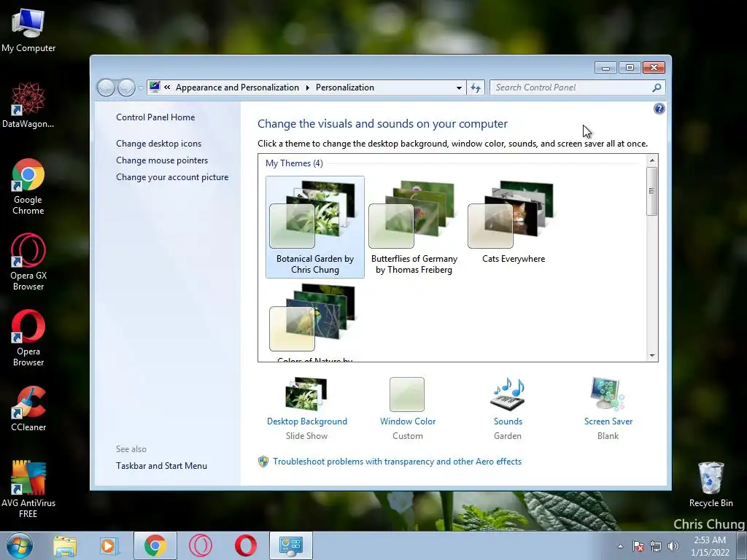Select the Opera Browser desktop shortcut

[x=28, y=338]
